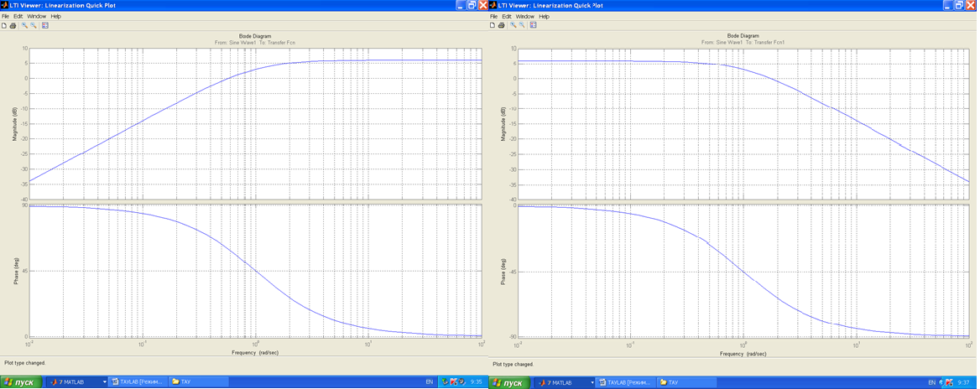Click the right пуск Start button
The image size is (980, 389).
508,382
